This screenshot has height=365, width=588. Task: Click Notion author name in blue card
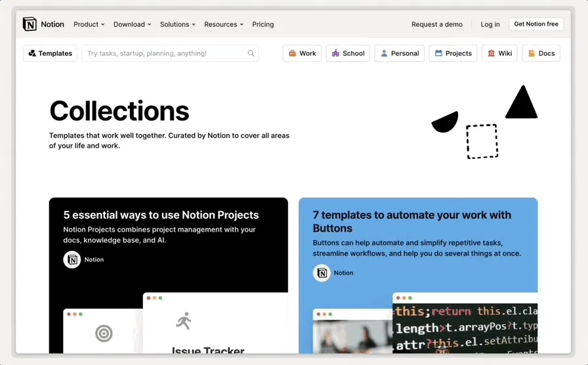click(x=343, y=273)
